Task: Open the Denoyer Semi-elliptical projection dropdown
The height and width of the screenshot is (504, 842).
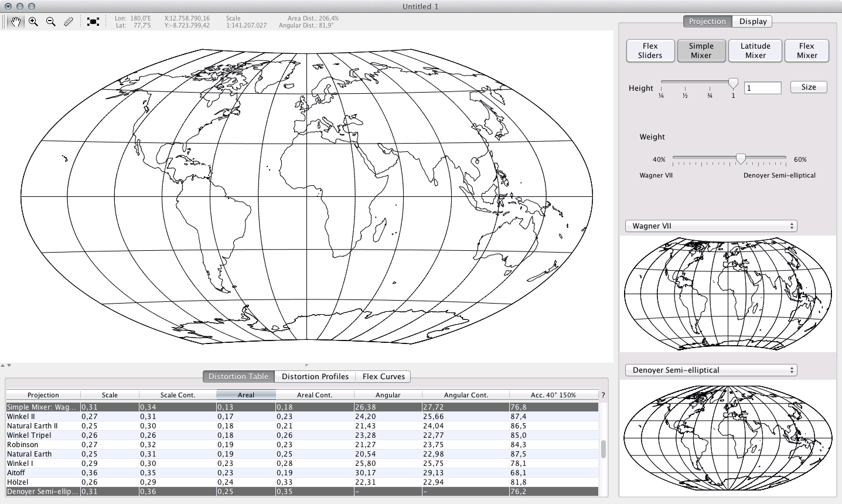Action: pos(711,370)
